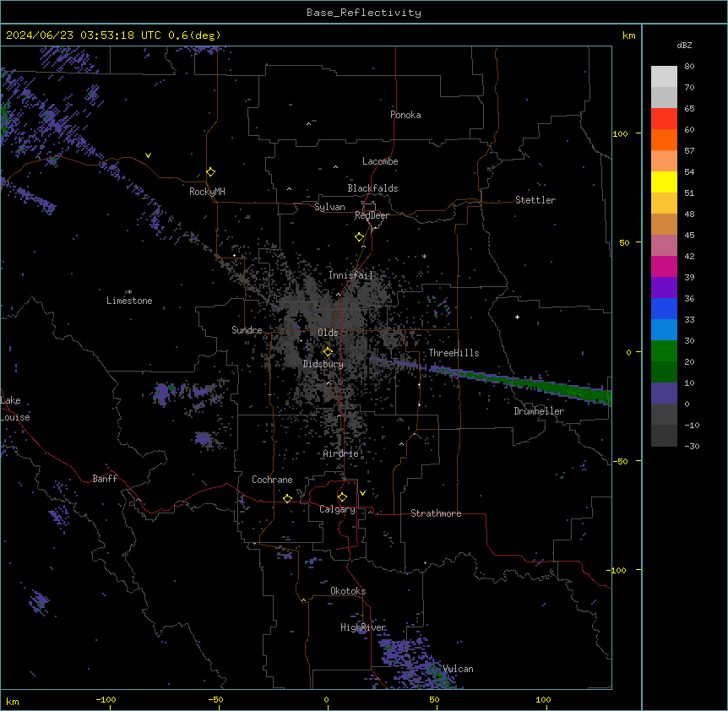The image size is (728, 711).
Task: Click the Ponoka city label
Action: 405,115
